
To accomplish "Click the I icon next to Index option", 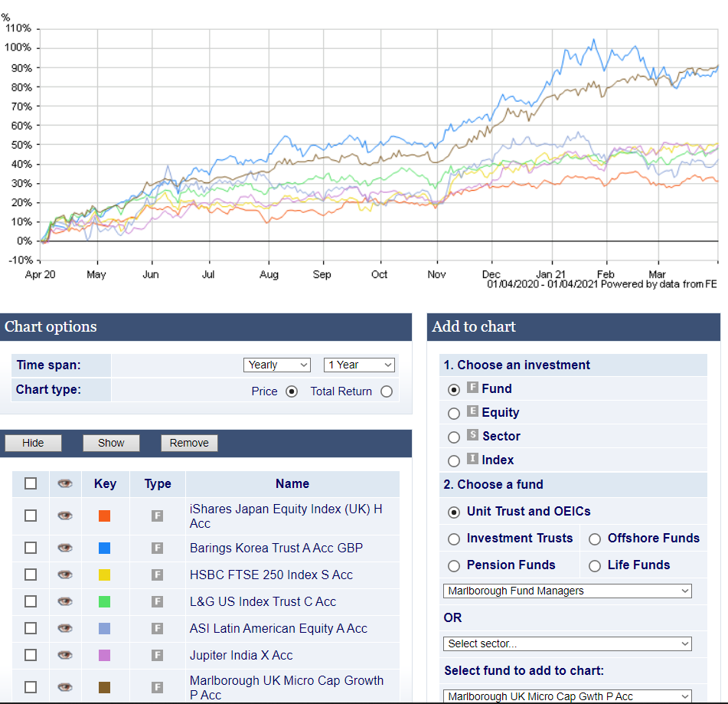I will 472,459.
